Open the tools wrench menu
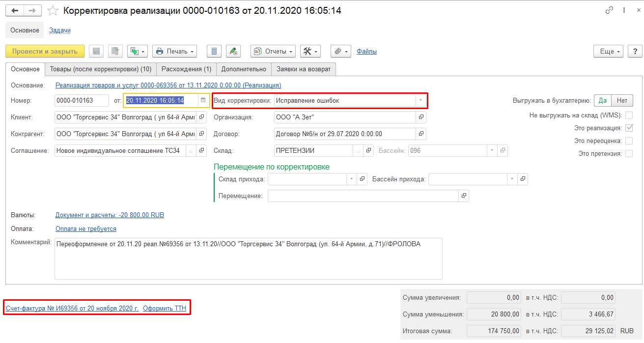 click(310, 51)
